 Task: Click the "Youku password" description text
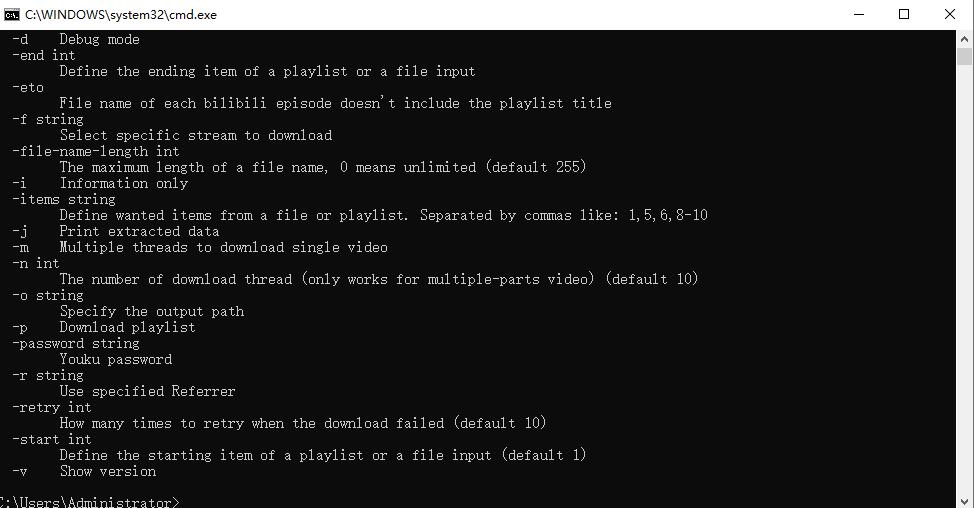[116, 360]
